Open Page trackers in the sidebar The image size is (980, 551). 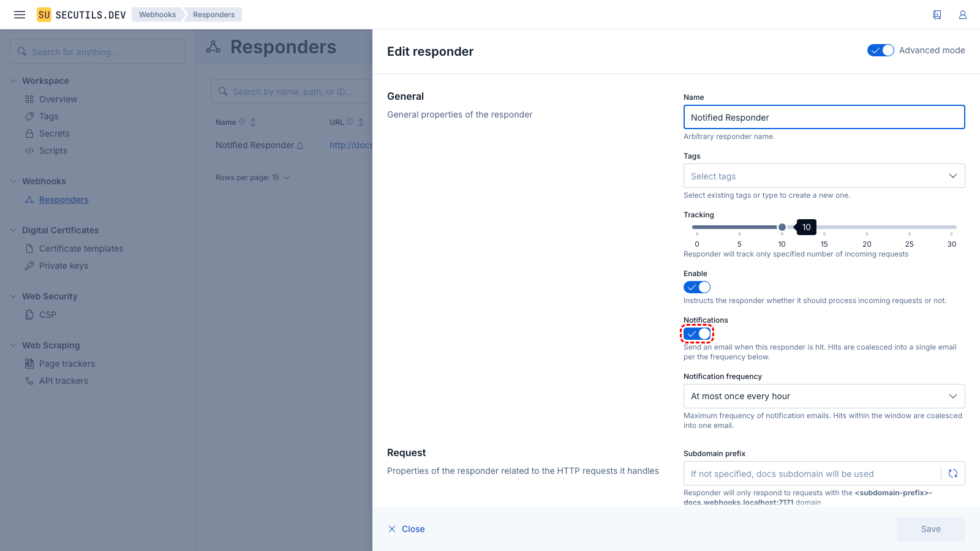click(67, 364)
